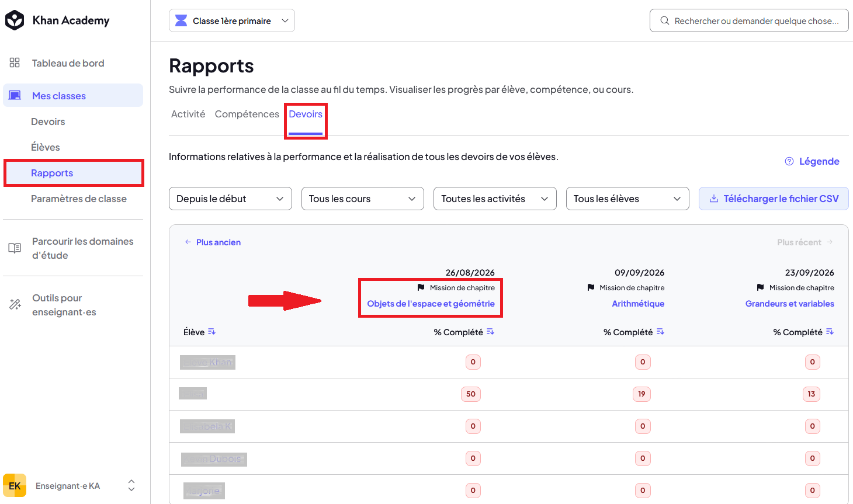Viewport: 853px width, 504px height.
Task: Click the search magnifier icon
Action: (x=664, y=21)
